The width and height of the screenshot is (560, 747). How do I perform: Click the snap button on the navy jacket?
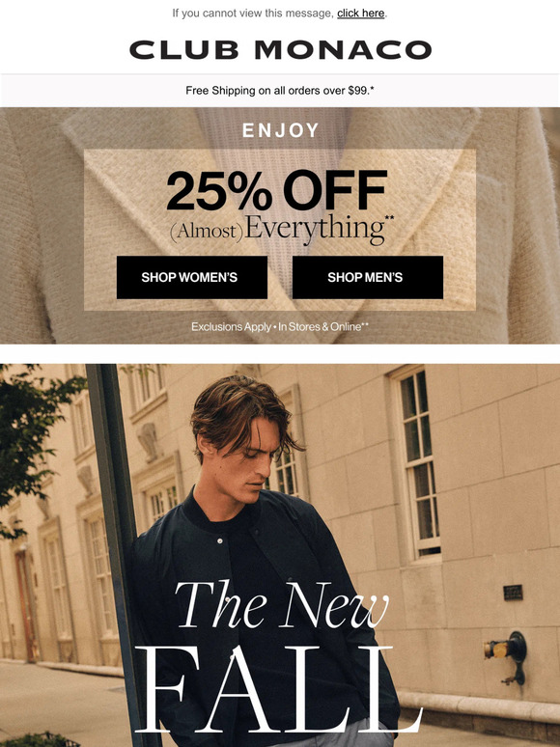tap(220, 541)
